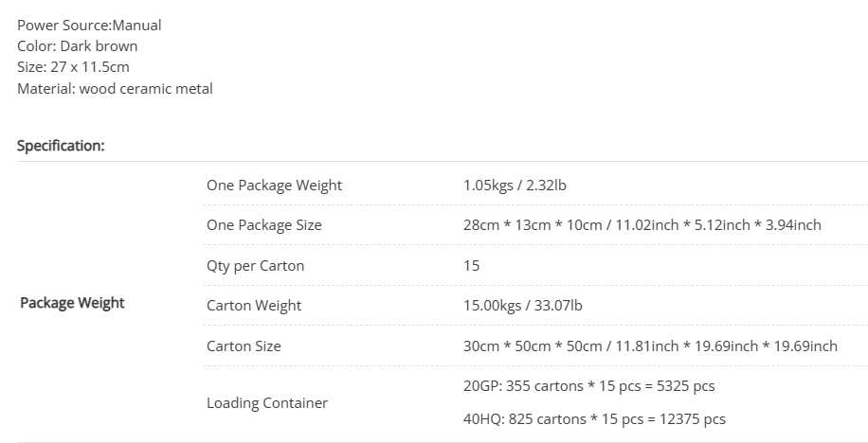This screenshot has height=443, width=868.
Task: Select the quantity value 15
Action: (472, 266)
